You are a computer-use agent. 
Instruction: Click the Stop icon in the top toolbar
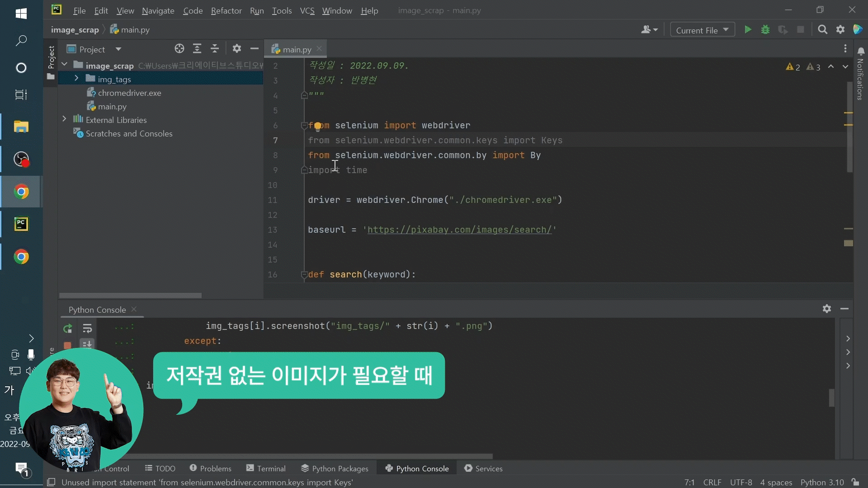(801, 30)
